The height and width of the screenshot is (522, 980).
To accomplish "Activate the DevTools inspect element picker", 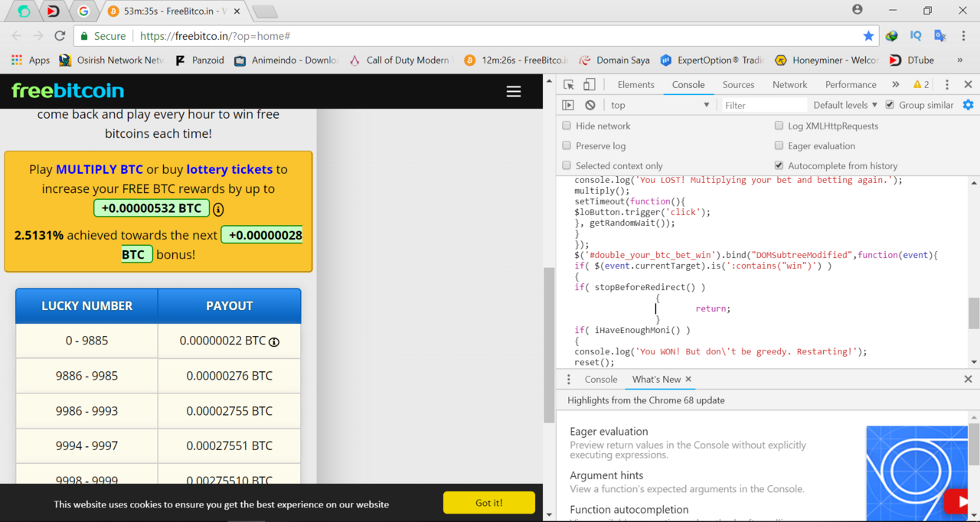I will pos(569,85).
